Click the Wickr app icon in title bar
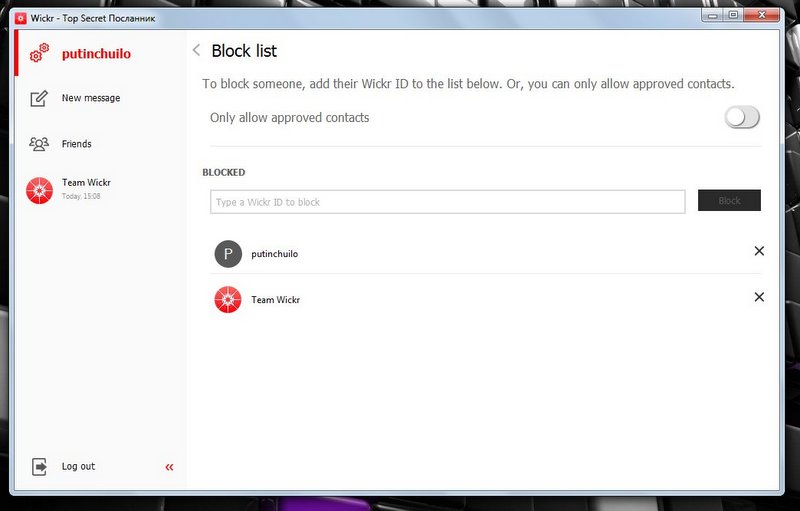The image size is (800, 511). coord(20,18)
